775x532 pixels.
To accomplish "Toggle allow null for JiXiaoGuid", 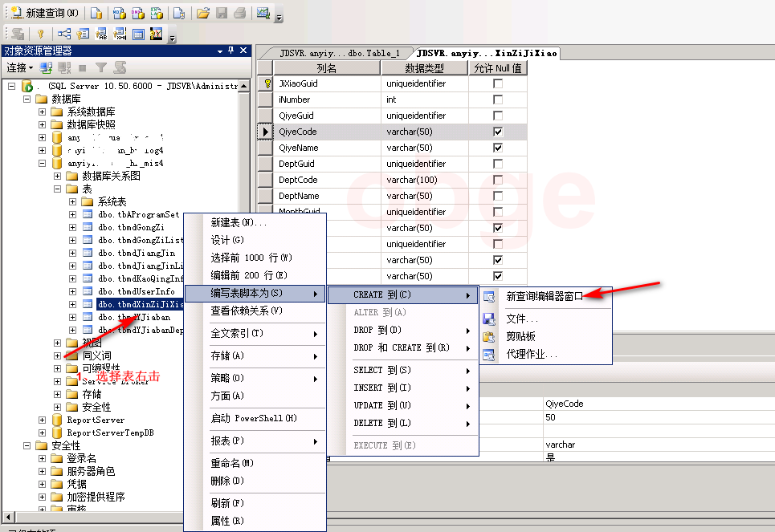I will 498,83.
